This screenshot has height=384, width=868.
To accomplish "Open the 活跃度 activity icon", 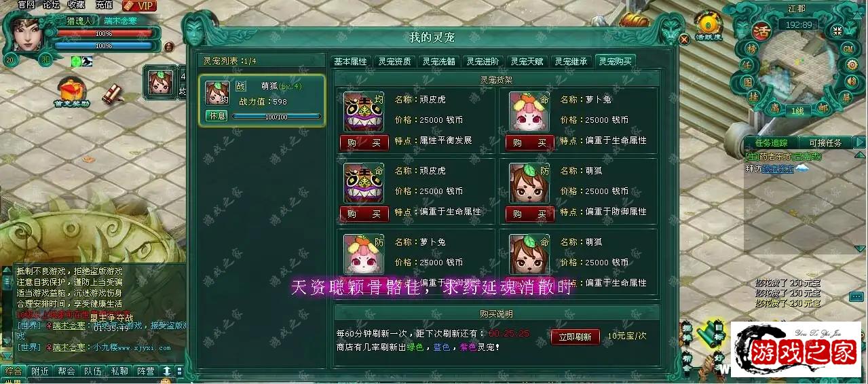I will pos(708,27).
